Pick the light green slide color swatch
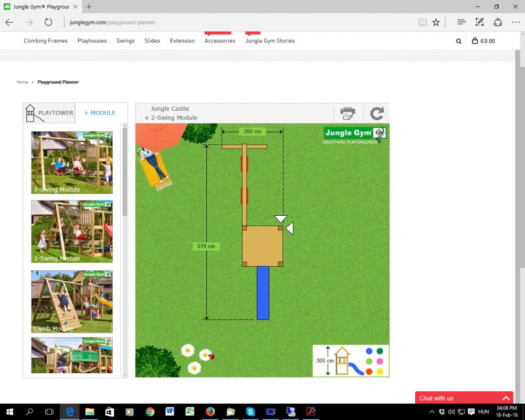The width and height of the screenshot is (525, 420). [x=369, y=361]
